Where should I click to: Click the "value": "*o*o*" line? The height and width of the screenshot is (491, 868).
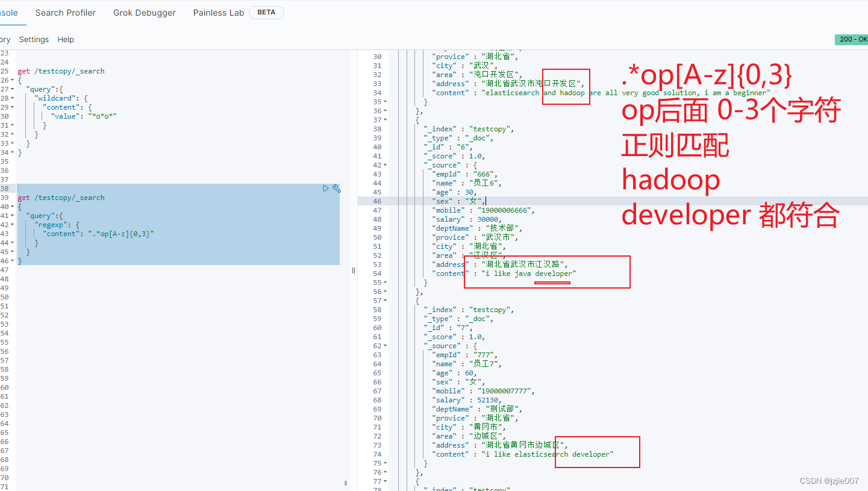tap(84, 116)
